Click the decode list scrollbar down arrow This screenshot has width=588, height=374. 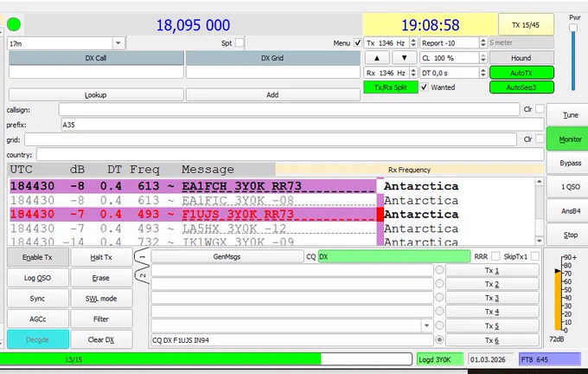pyautogui.click(x=540, y=241)
